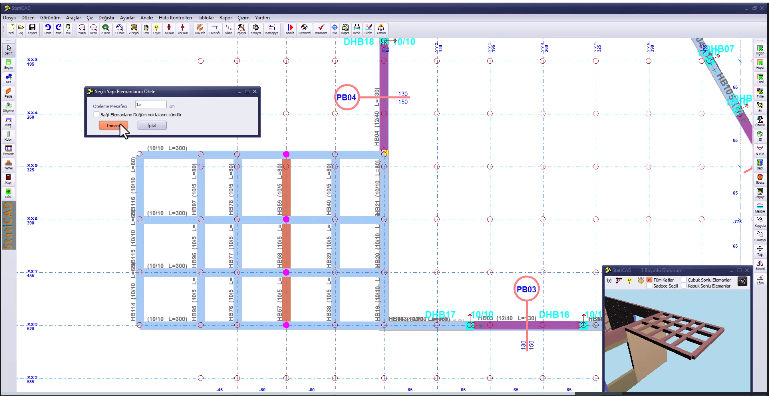Screen dimensions: 769x396
Task: Enable the Sadece Seçili checkbox in 3D window
Action: pyautogui.click(x=649, y=286)
